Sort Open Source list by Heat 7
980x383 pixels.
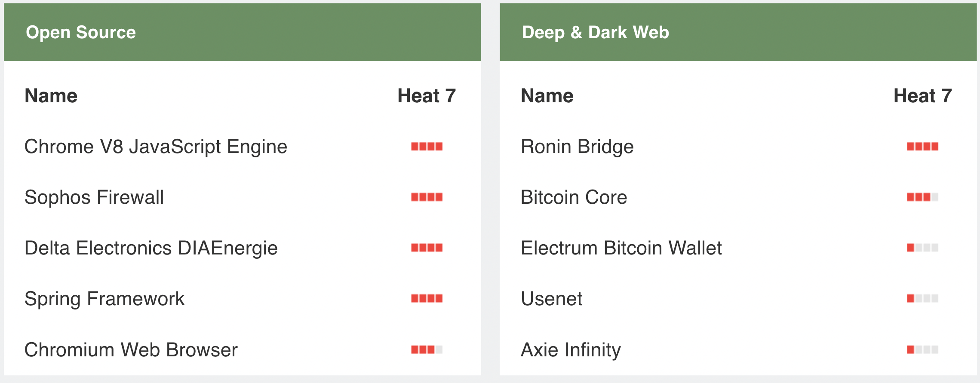click(x=426, y=95)
